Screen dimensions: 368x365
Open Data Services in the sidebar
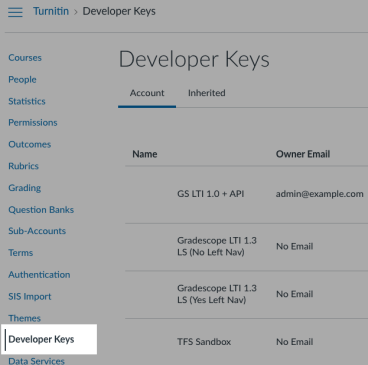[x=36, y=361]
